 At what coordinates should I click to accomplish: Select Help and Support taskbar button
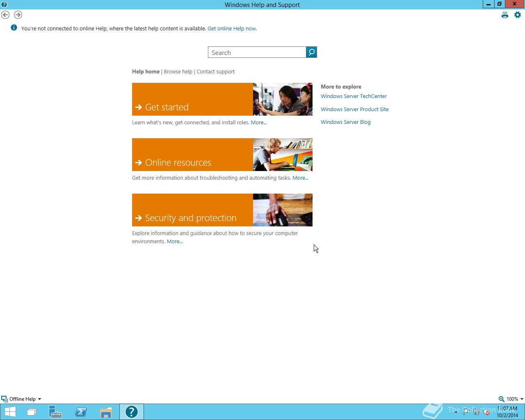[x=132, y=412]
